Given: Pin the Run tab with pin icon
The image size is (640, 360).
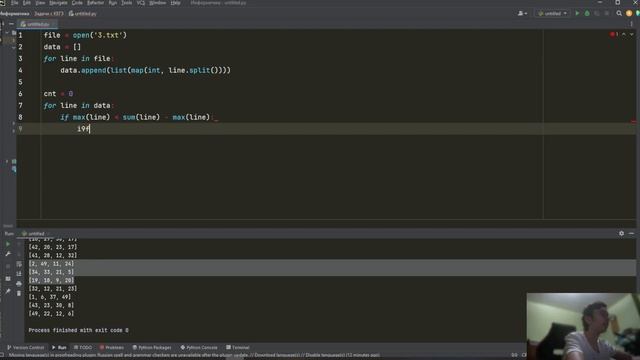Looking at the screenshot, I should (x=8, y=291).
